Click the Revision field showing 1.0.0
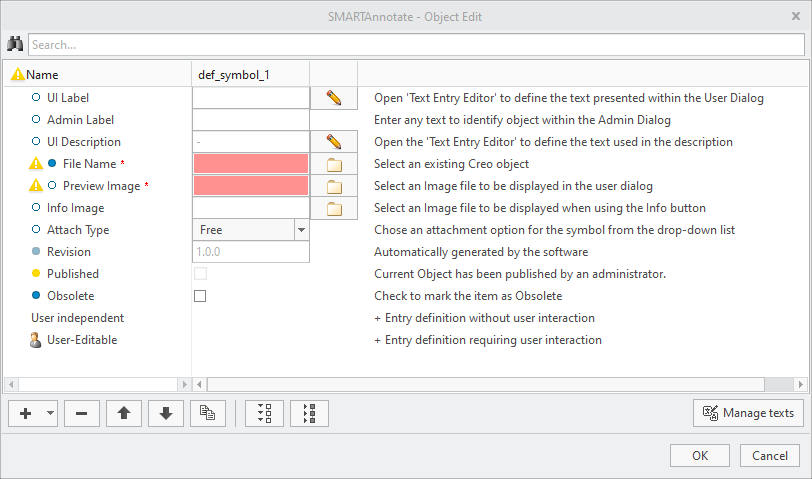Image resolution: width=812 pixels, height=479 pixels. tap(251, 252)
